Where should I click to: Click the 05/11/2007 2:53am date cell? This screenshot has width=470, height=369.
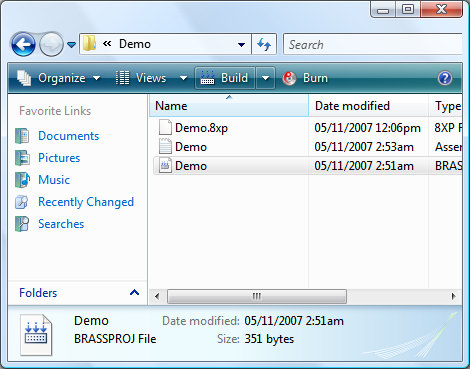point(364,147)
